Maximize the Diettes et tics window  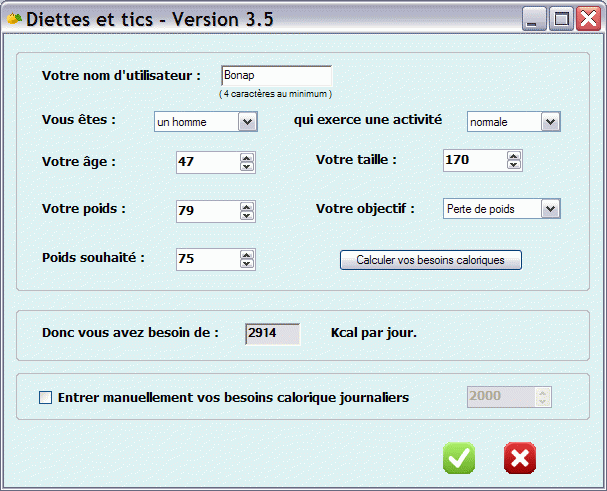pos(561,18)
